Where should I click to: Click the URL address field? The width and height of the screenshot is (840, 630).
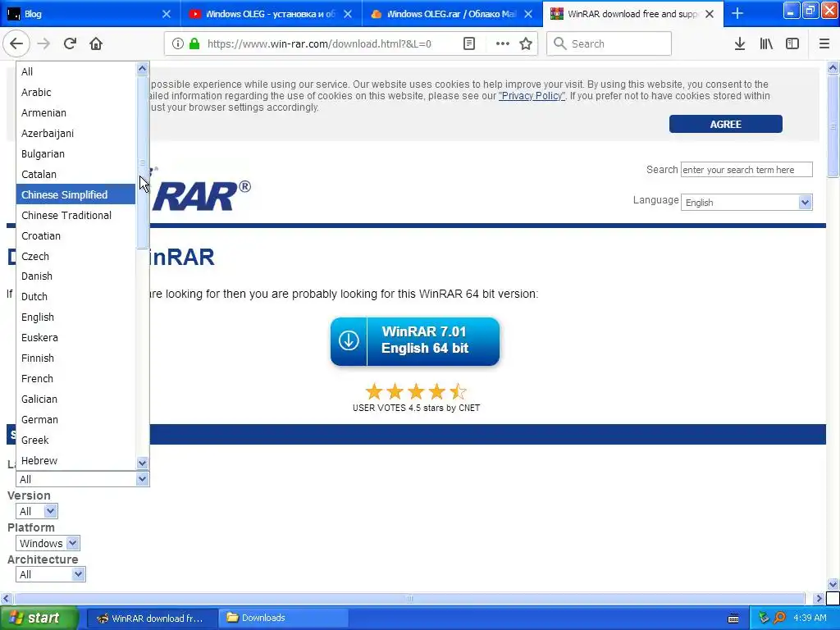point(319,44)
